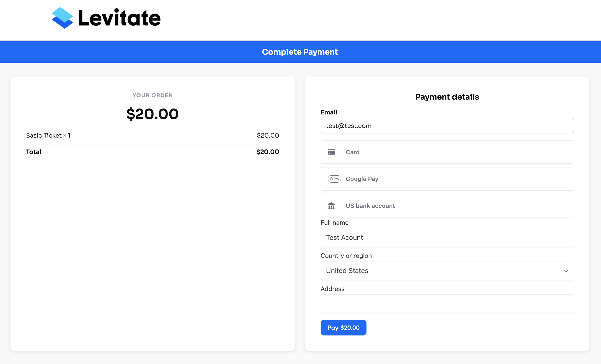Click the credit card icon
The width and height of the screenshot is (601, 364).
331,152
